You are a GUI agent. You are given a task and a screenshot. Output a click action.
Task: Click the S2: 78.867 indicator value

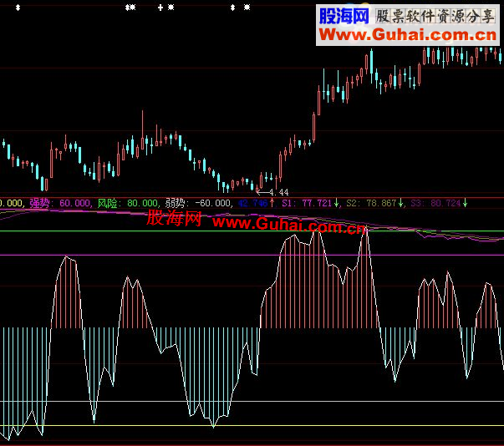pos(371,203)
